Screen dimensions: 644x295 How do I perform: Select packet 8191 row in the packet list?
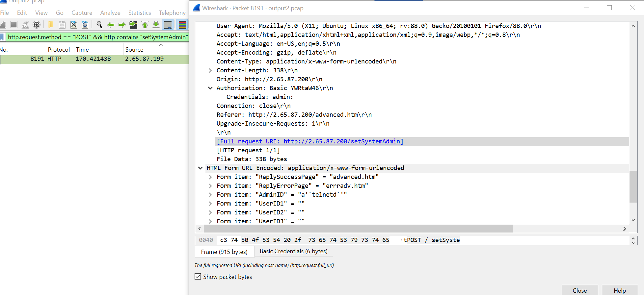point(94,59)
